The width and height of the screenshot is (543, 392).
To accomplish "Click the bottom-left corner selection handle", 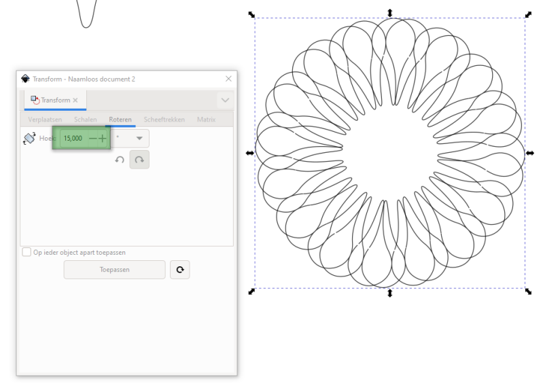I will 251,291.
